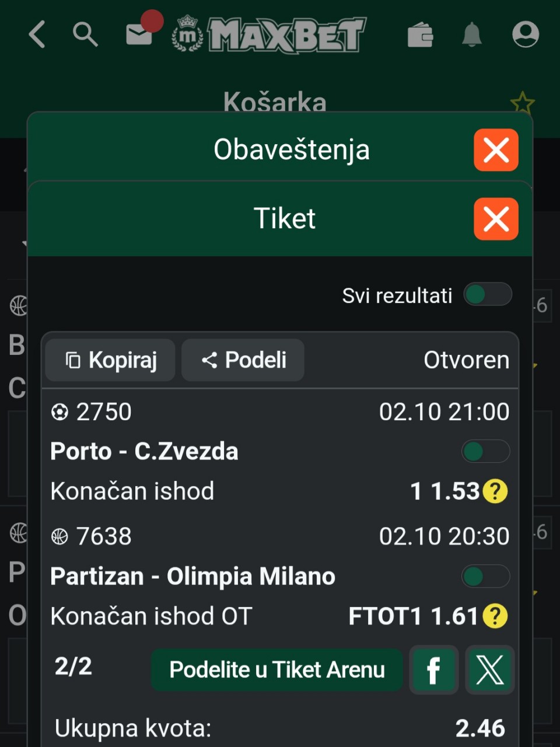The height and width of the screenshot is (747, 560).
Task: Toggle the Partizan - Olimpia Milano switch
Action: click(x=485, y=577)
